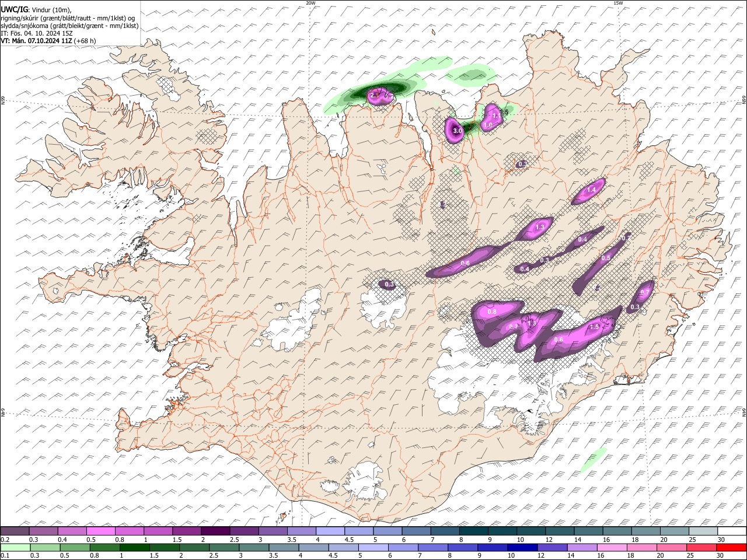747x560 pixels.
Task: Click the 15W longitude label
Action: tap(618, 3)
